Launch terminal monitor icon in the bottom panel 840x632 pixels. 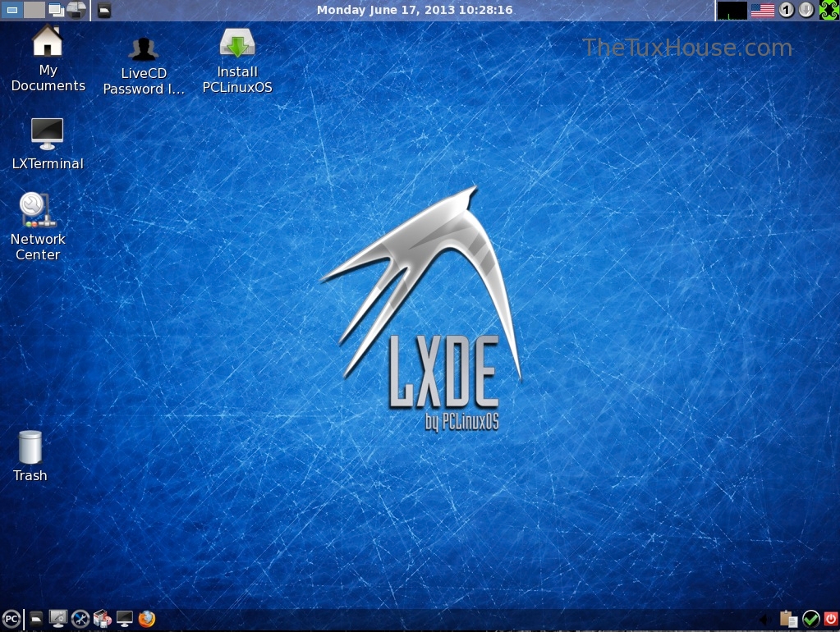125,619
